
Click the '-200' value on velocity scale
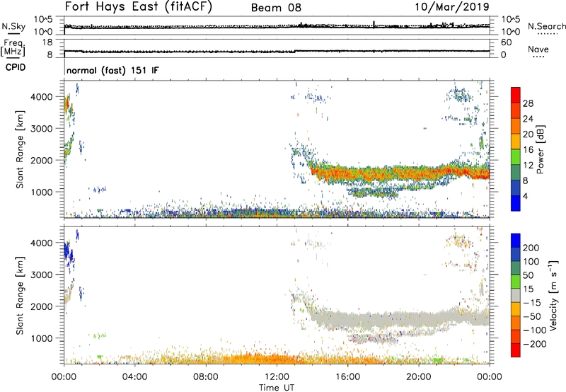[535, 344]
